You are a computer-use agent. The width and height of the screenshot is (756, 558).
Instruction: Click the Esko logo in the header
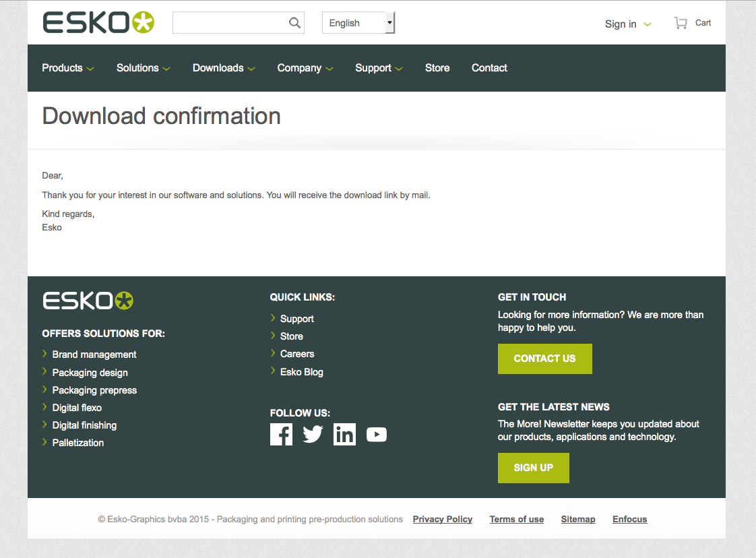tap(98, 23)
